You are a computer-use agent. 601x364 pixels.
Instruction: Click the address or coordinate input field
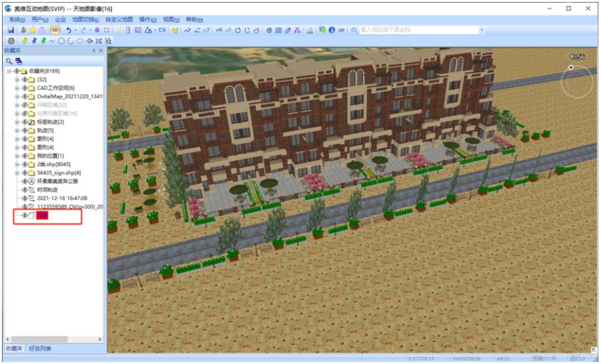[x=419, y=30]
